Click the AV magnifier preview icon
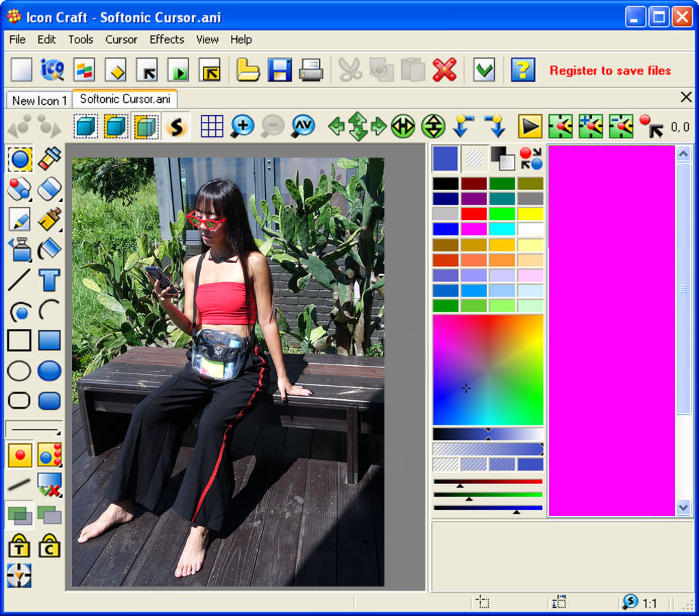699x616 pixels. (x=303, y=127)
